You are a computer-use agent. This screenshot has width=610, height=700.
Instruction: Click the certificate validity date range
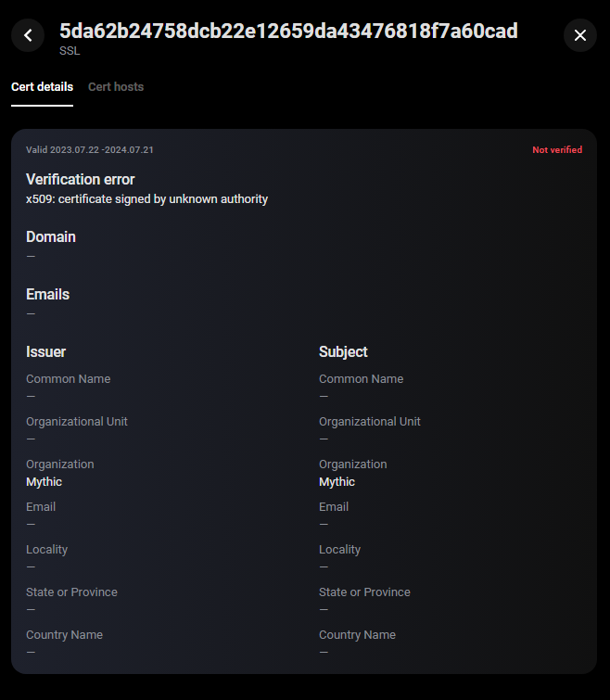pyautogui.click(x=90, y=150)
